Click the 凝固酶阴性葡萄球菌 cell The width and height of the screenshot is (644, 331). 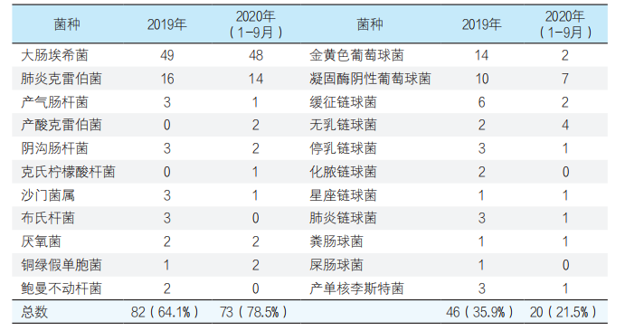click(x=370, y=79)
